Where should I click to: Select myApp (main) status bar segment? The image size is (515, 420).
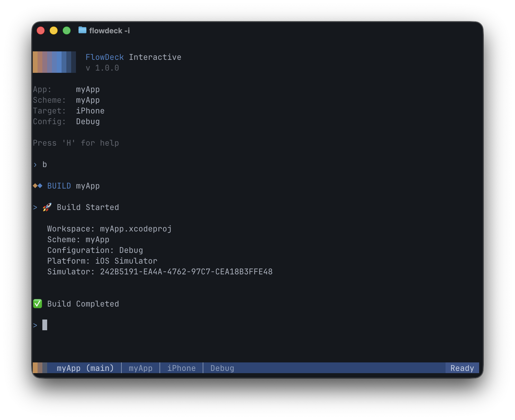[x=85, y=368]
